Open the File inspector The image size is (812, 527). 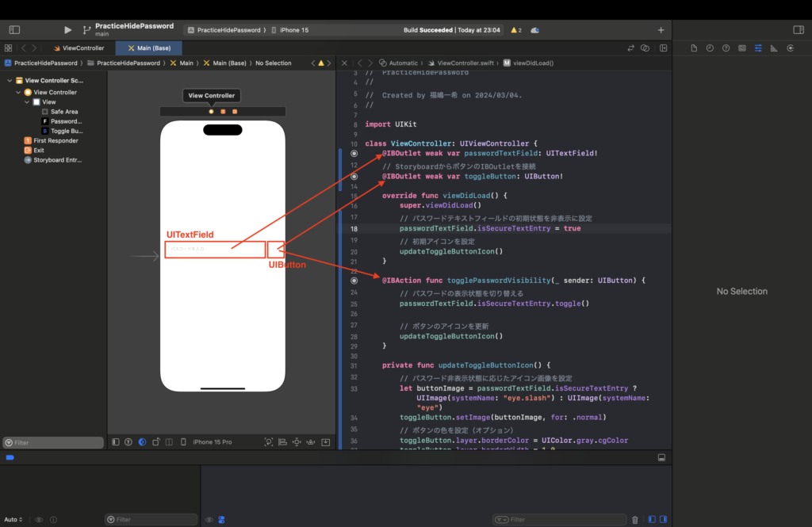click(x=694, y=48)
